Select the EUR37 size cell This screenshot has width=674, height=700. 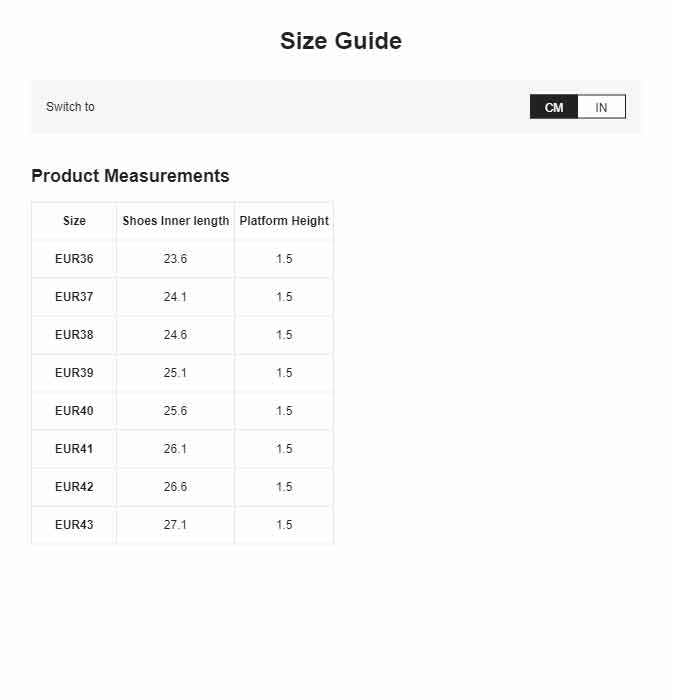pyautogui.click(x=74, y=297)
